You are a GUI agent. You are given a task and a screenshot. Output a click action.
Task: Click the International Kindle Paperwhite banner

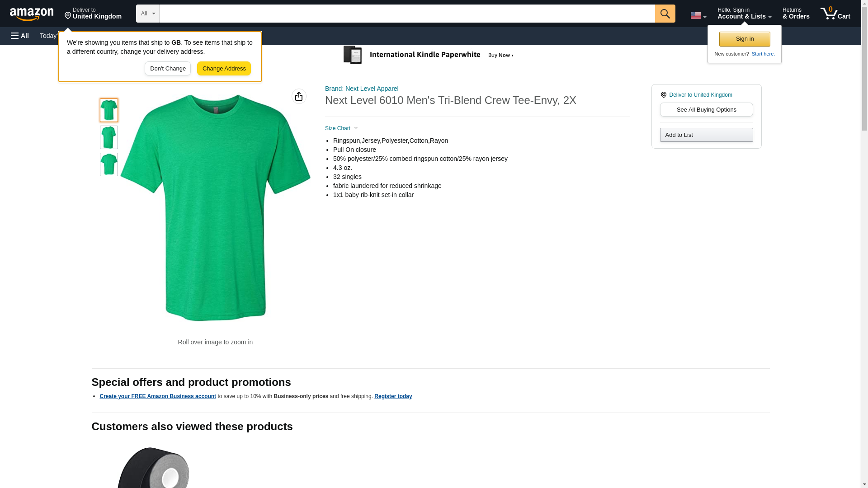[429, 55]
